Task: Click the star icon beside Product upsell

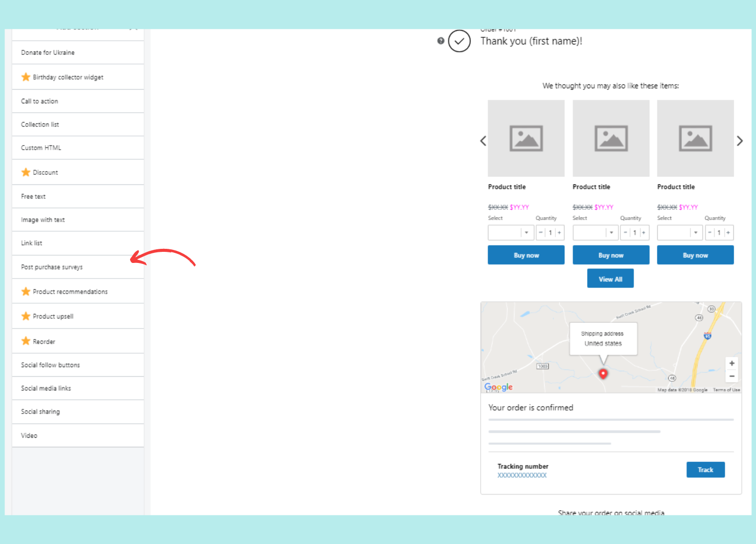Action: coord(26,316)
